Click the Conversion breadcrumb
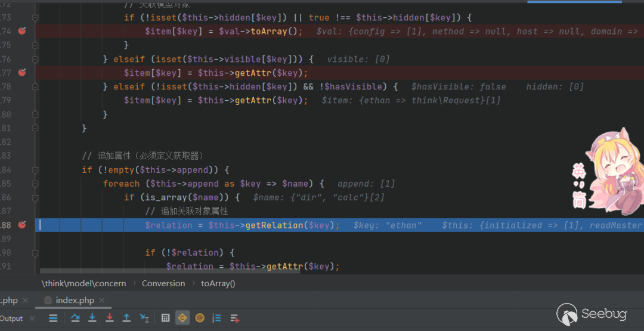Screen dimensions: 644x331 (163, 283)
